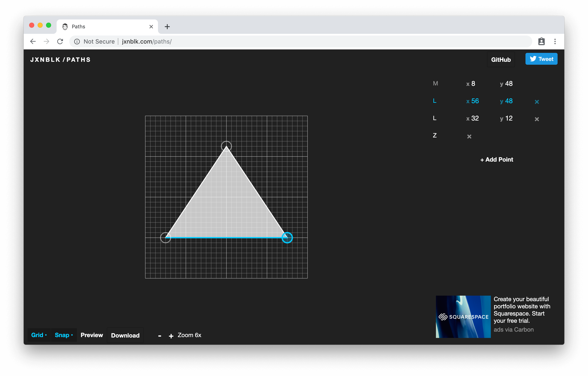The image size is (588, 376).
Task: Remove the L 56 48 point
Action: click(x=536, y=102)
